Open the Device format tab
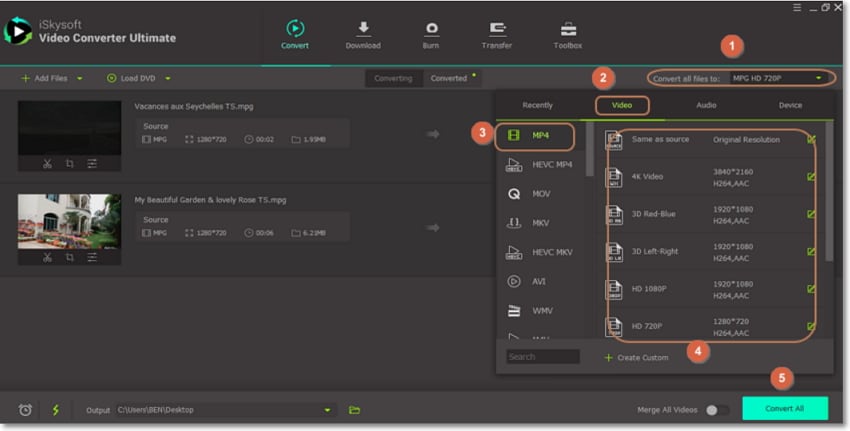 click(x=790, y=105)
